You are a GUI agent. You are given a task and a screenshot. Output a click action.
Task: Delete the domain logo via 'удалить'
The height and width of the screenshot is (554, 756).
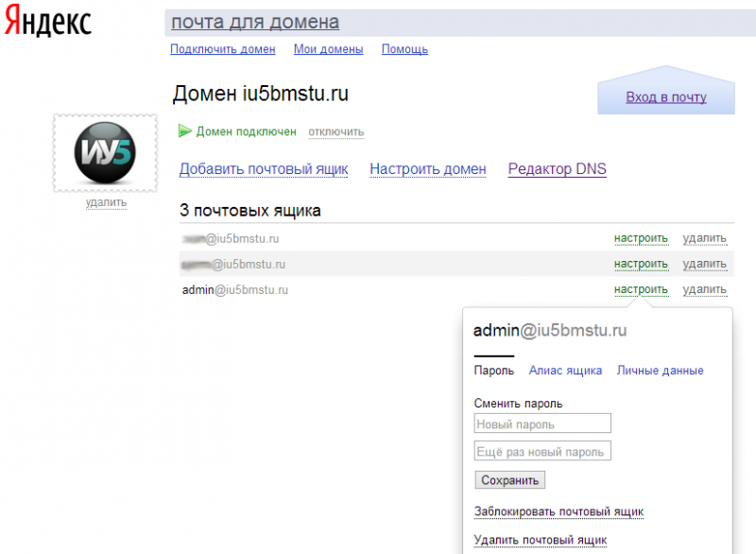[x=106, y=202]
